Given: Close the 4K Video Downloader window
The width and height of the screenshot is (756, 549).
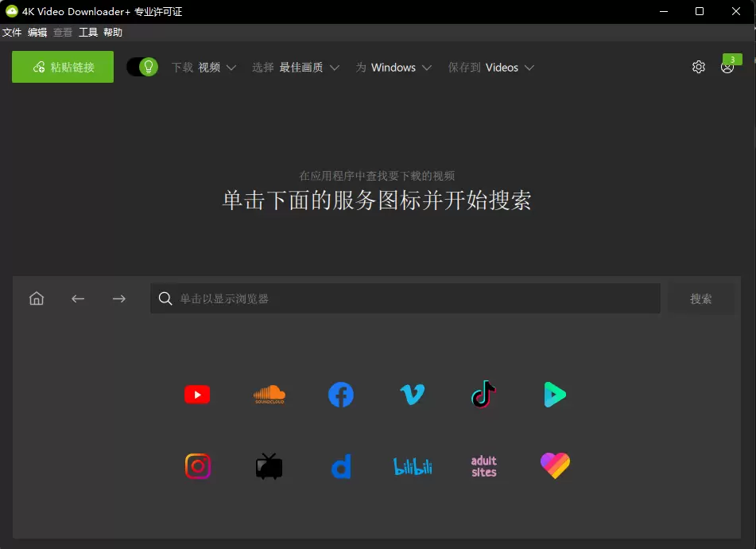Looking at the screenshot, I should tap(736, 11).
